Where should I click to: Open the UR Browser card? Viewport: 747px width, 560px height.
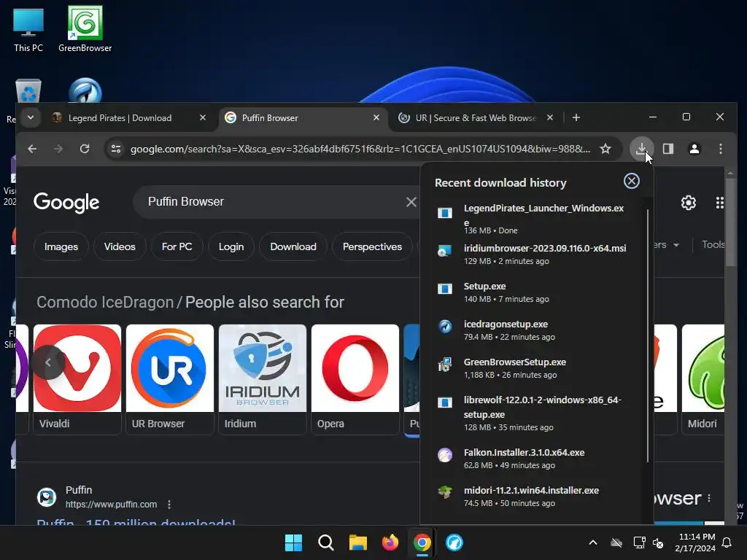pyautogui.click(x=170, y=379)
